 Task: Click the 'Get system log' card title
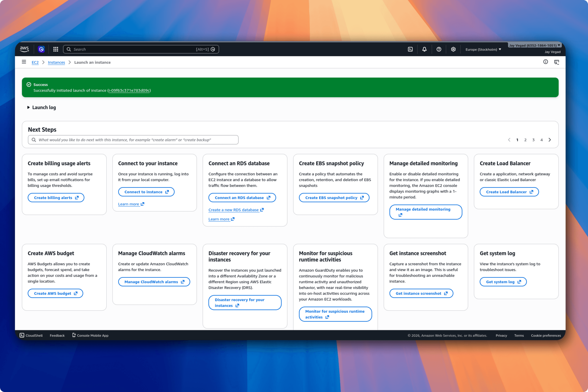(x=498, y=254)
